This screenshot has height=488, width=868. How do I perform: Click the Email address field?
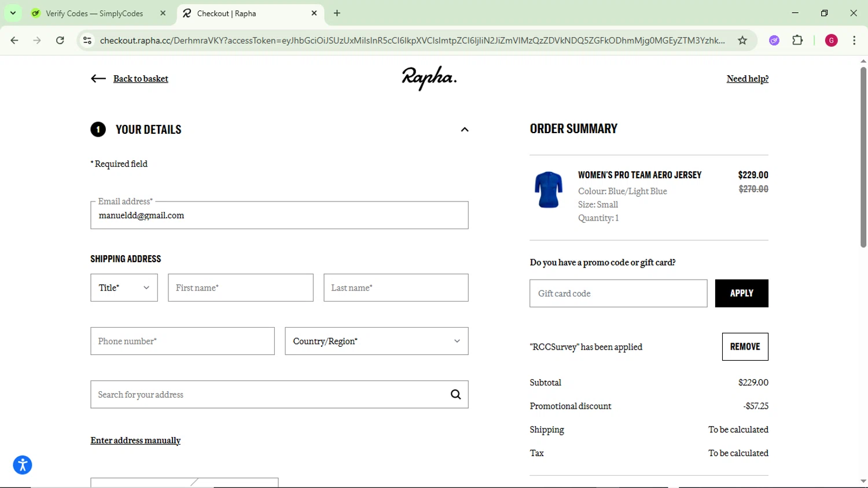tap(279, 215)
